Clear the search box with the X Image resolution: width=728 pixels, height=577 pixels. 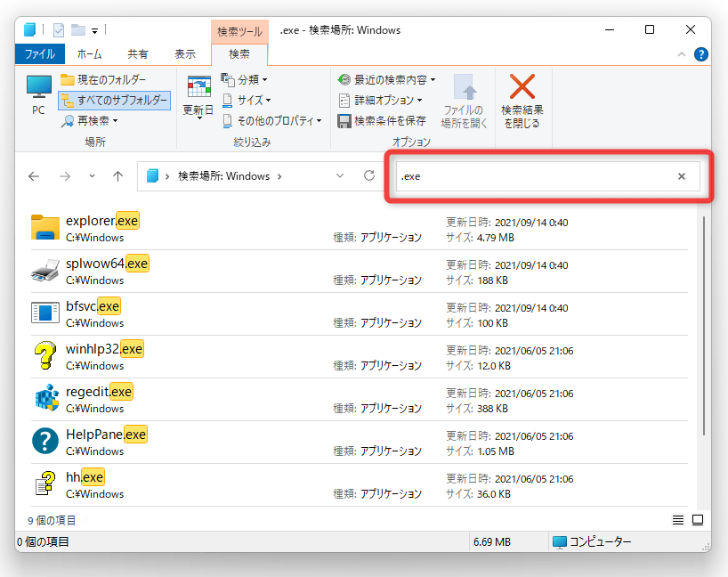pos(682,176)
